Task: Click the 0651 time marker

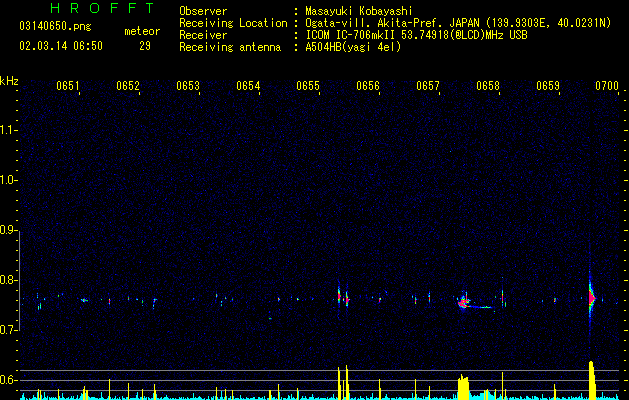Action: pos(67,86)
